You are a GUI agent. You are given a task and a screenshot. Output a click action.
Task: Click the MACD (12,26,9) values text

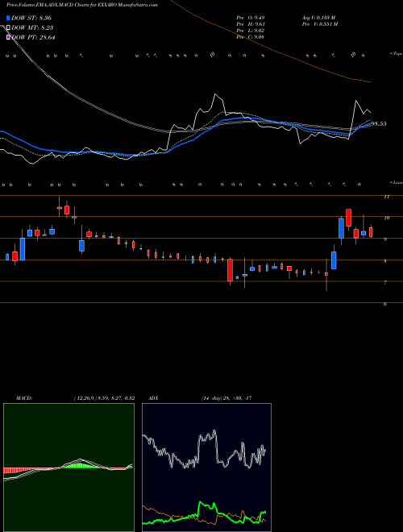click(104, 398)
